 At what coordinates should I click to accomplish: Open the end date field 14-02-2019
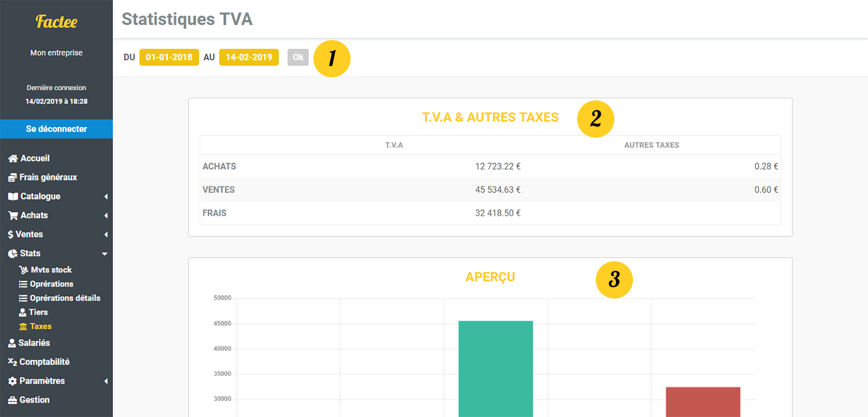(249, 57)
